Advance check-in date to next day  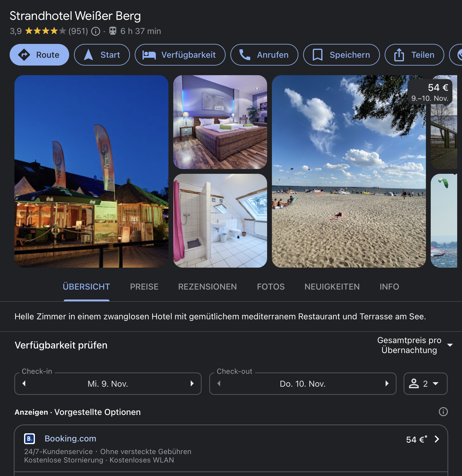[192, 383]
